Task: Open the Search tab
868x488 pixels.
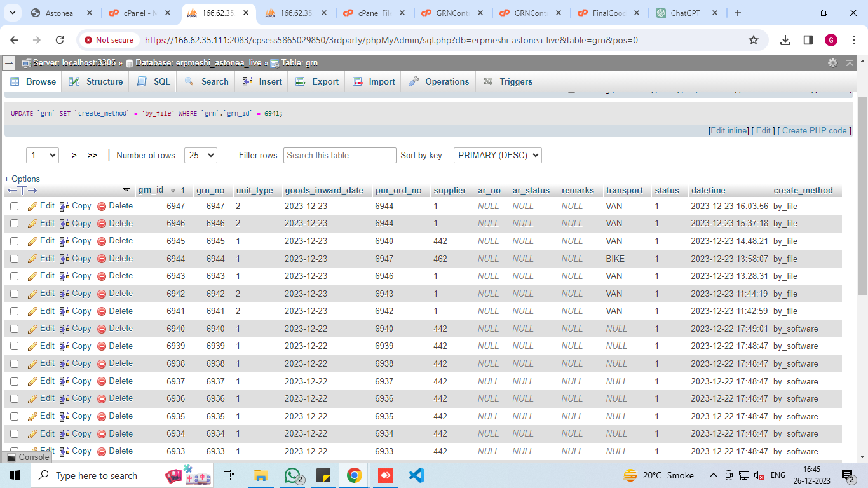Action: click(x=207, y=81)
